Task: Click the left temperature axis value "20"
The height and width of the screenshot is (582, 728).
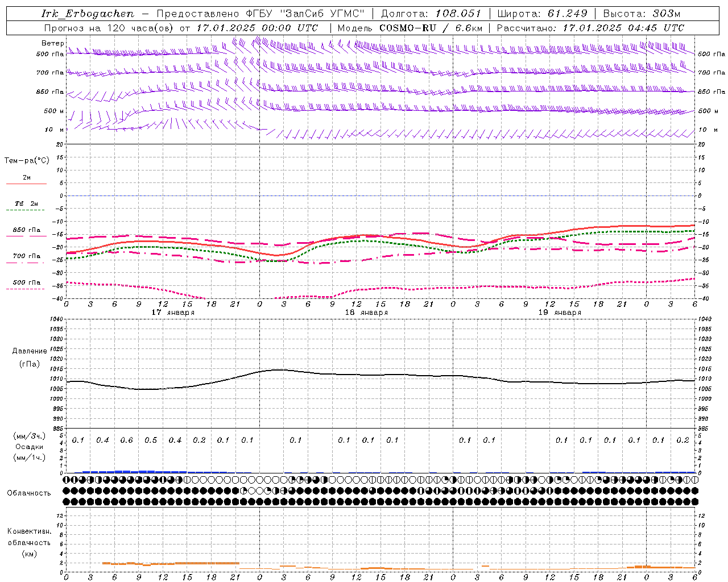Action: coord(59,144)
